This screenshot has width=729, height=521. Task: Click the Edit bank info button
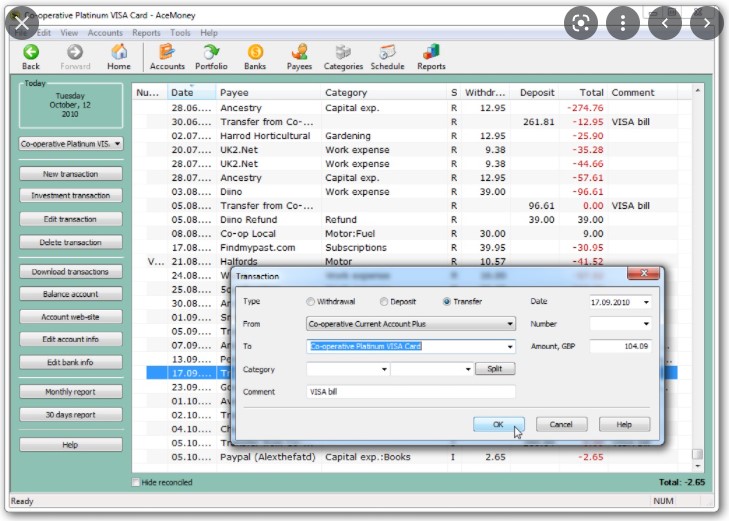[x=71, y=362]
